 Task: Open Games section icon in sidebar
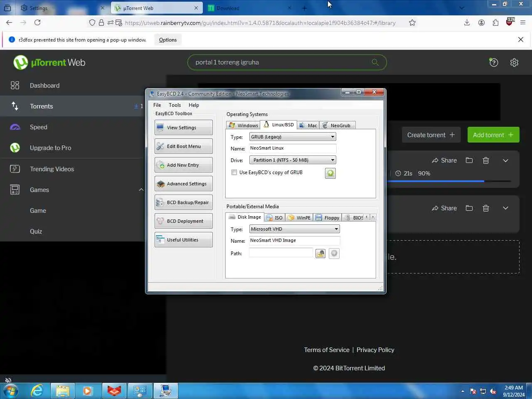[15, 190]
